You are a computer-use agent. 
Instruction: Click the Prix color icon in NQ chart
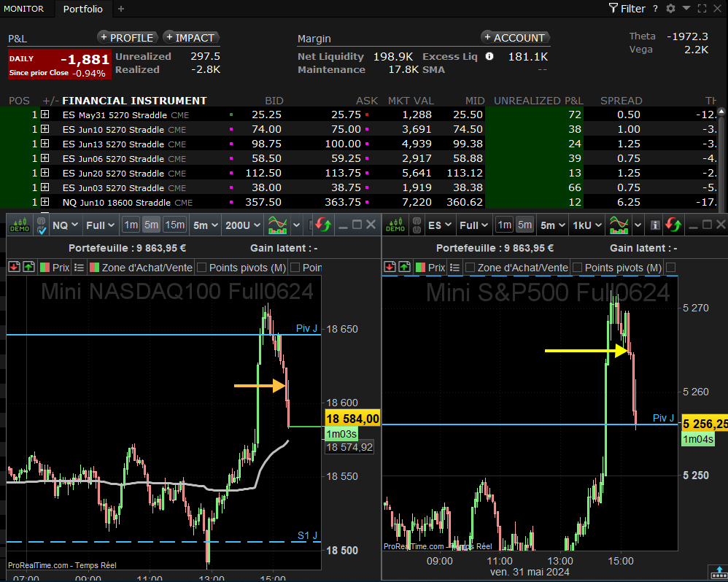click(45, 268)
